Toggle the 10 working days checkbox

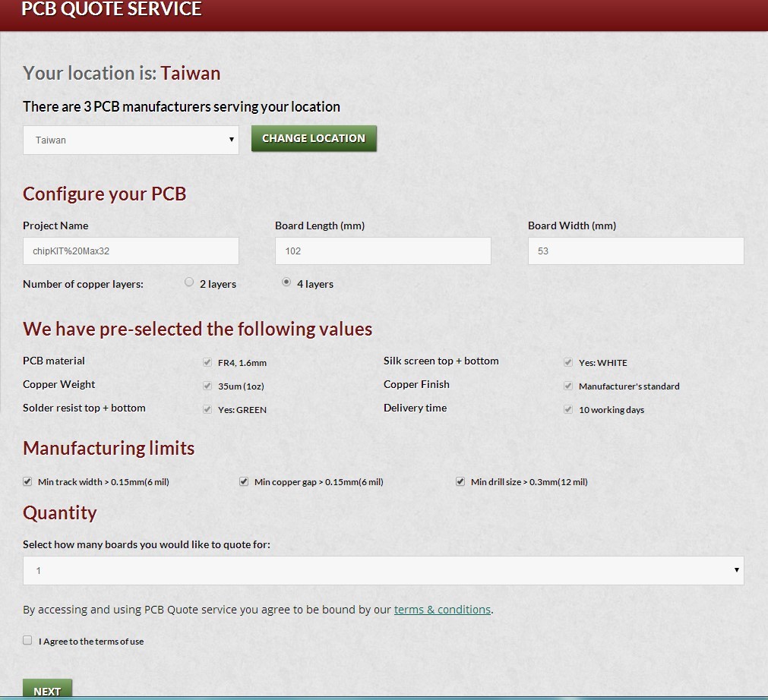click(x=568, y=409)
